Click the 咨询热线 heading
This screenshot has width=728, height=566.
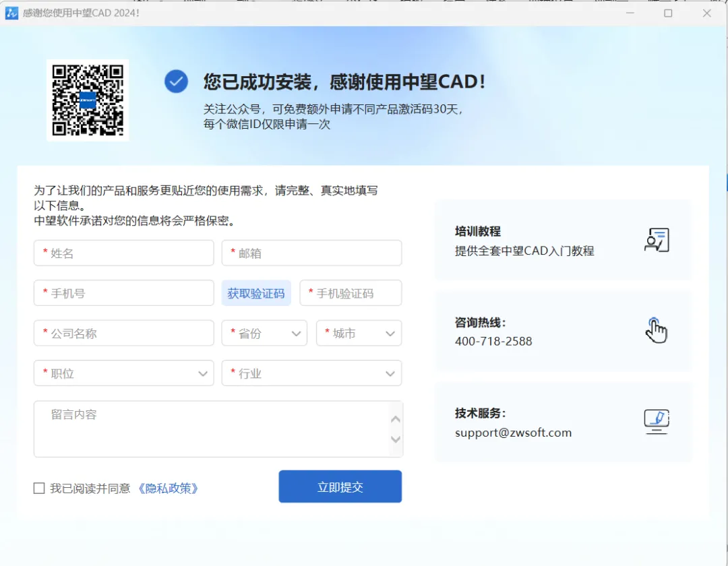pos(480,323)
